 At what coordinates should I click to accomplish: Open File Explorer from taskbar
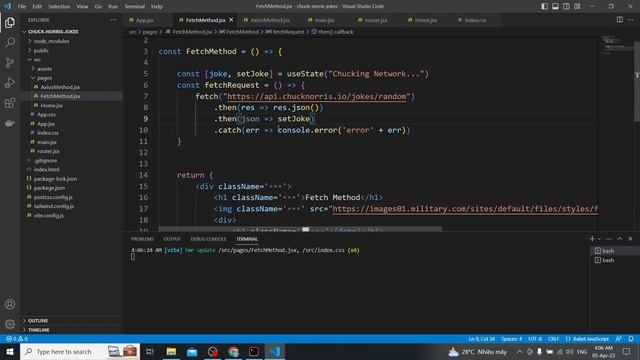coord(171,351)
